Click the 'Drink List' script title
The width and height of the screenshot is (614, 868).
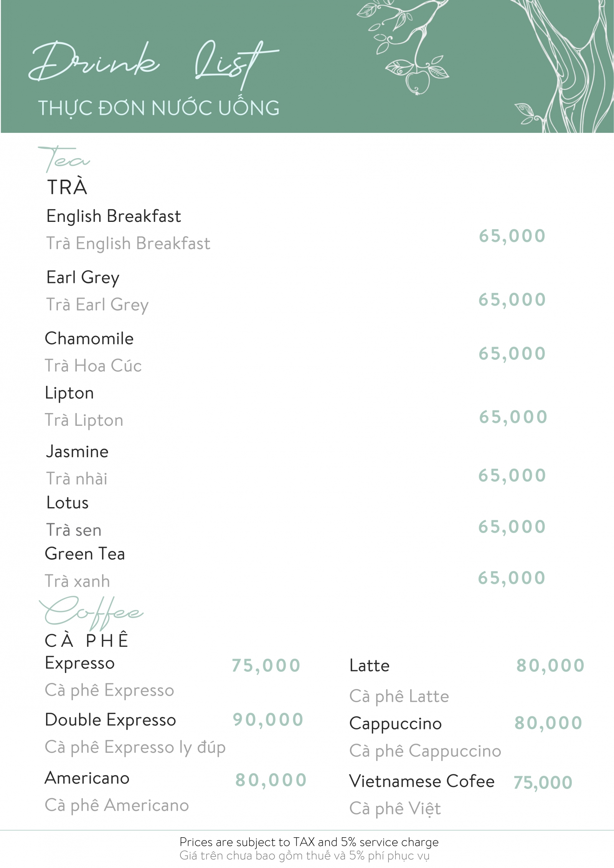[x=153, y=63]
